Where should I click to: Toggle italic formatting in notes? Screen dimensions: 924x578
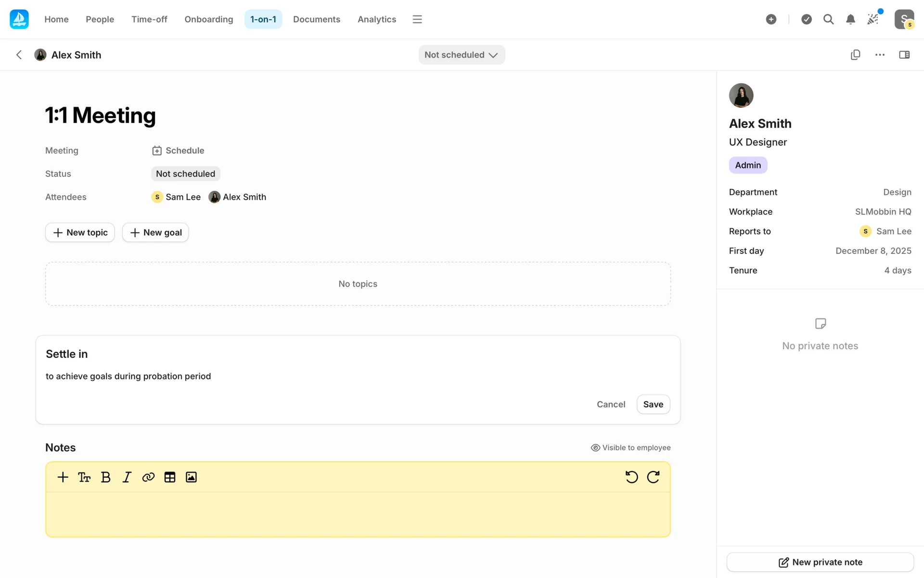127,477
